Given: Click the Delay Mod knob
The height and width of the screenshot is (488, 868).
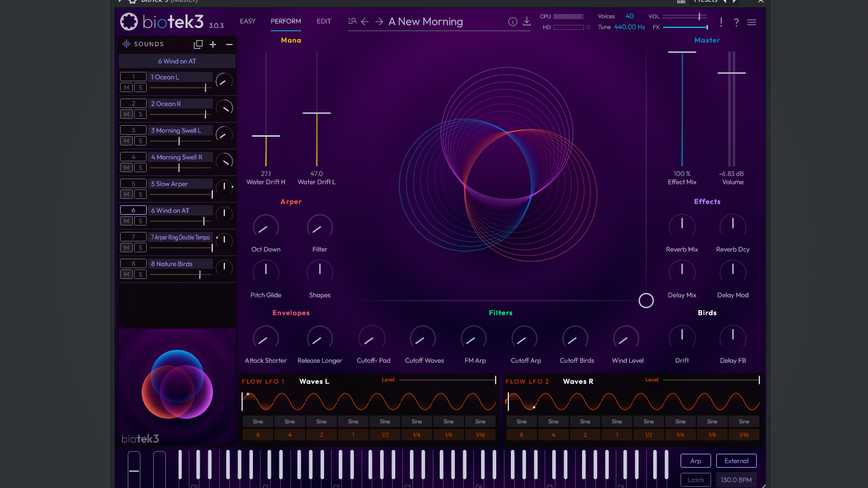Looking at the screenshot, I should point(733,272).
